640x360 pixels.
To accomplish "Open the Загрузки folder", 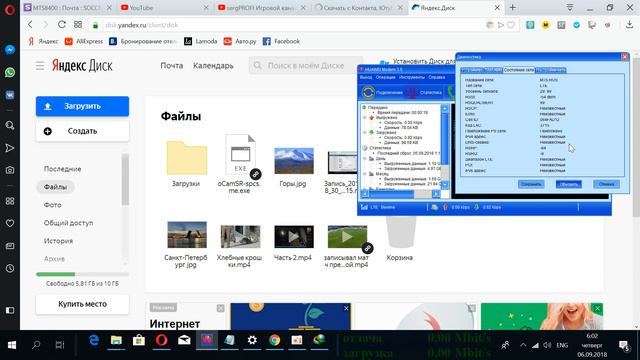I will (x=187, y=164).
